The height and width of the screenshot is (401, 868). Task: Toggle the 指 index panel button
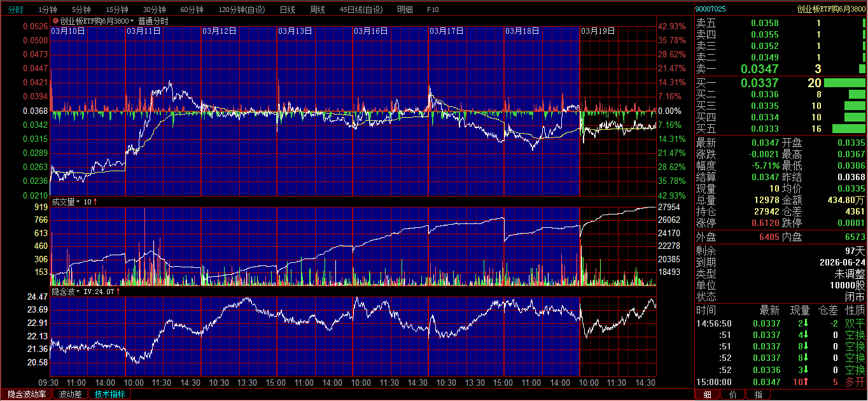tap(758, 395)
